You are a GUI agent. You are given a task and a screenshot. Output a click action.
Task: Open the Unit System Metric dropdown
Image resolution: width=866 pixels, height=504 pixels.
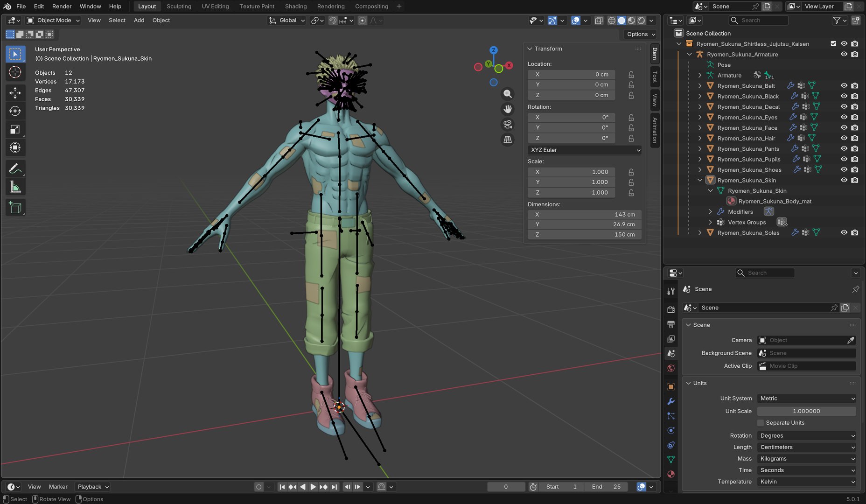(806, 399)
